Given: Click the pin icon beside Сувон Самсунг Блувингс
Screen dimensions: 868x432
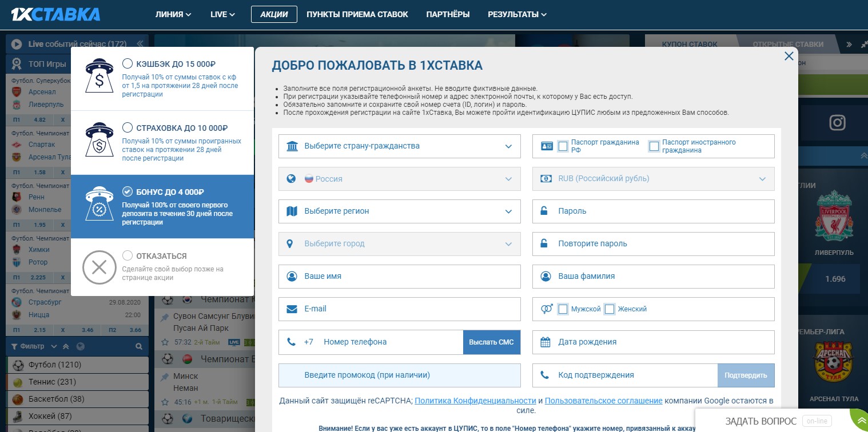Looking at the screenshot, I should pyautogui.click(x=165, y=316).
